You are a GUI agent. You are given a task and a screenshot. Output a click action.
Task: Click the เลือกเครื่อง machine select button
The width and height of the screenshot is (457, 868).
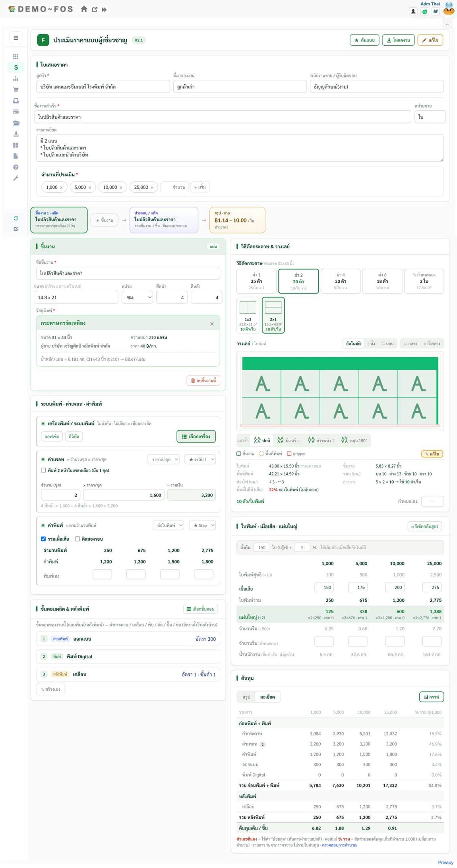[196, 437]
